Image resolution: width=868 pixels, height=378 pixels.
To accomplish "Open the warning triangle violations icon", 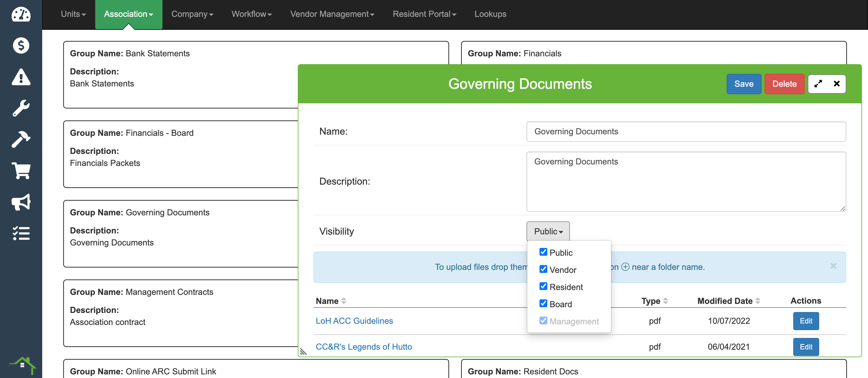I will point(21,77).
